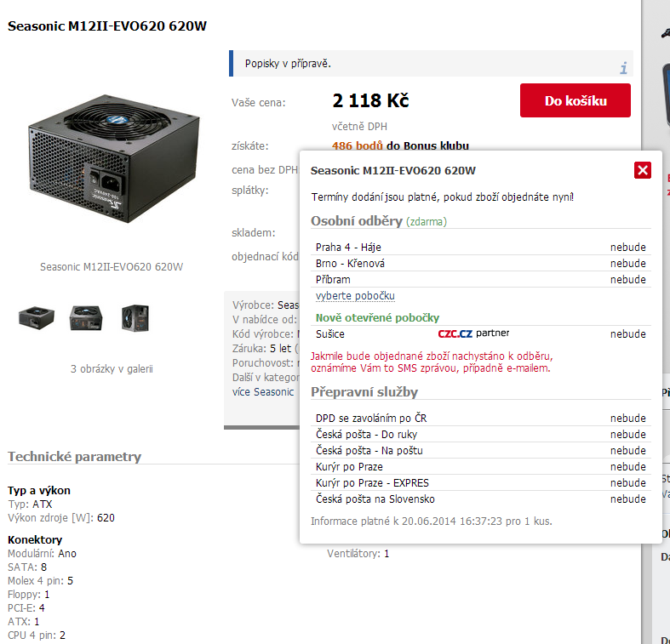The height and width of the screenshot is (644, 670).
Task: Click the product title at the page top
Action: coord(107,26)
